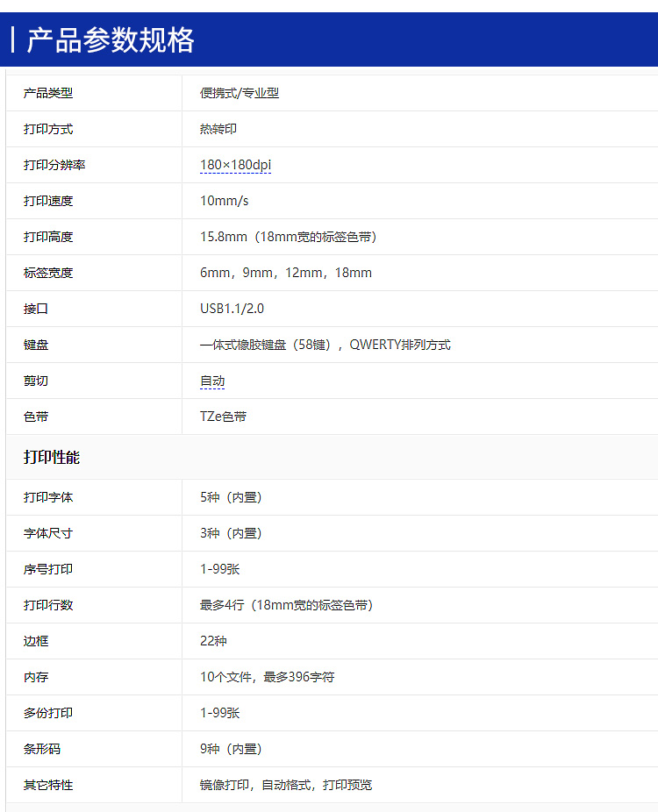Image resolution: width=658 pixels, height=812 pixels.
Task: Select the TZe色带 ribbon value
Action: click(224, 417)
